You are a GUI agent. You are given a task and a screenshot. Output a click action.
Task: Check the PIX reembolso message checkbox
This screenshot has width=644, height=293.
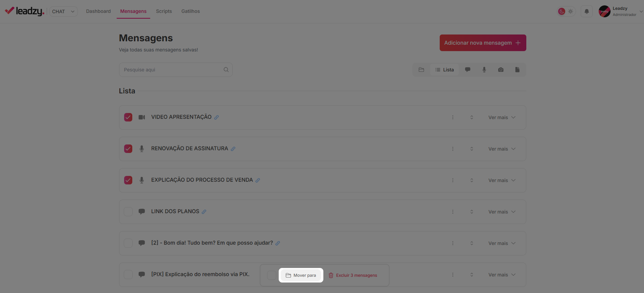point(128,274)
